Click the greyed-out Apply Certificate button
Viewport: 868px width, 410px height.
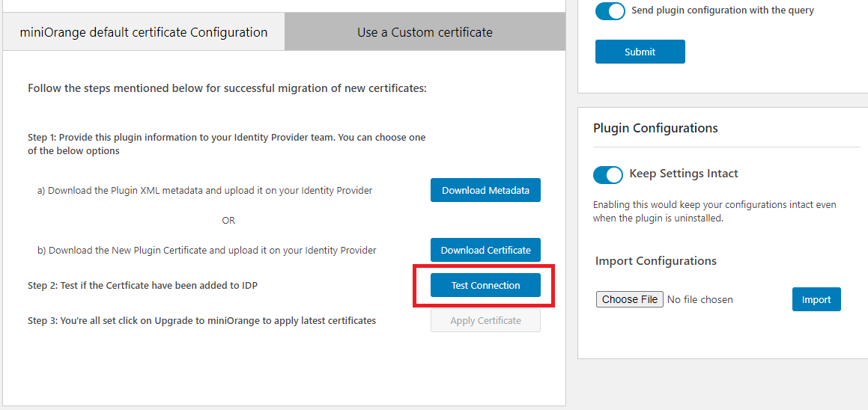pos(485,321)
